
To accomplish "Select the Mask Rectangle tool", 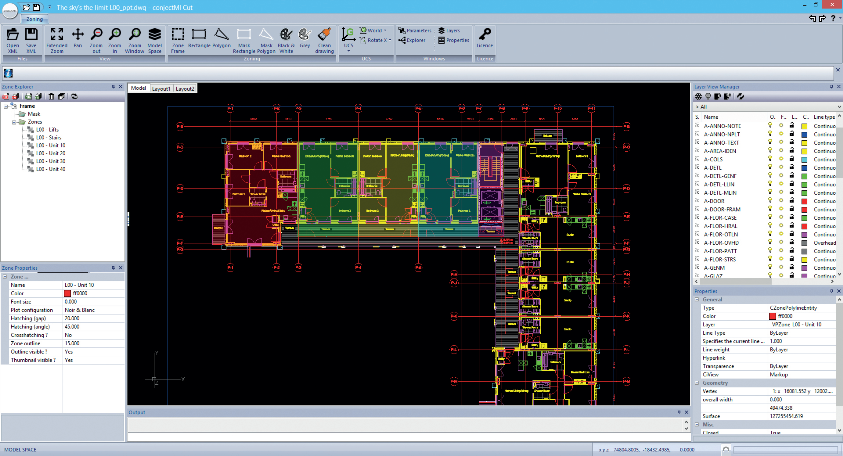I will click(244, 40).
